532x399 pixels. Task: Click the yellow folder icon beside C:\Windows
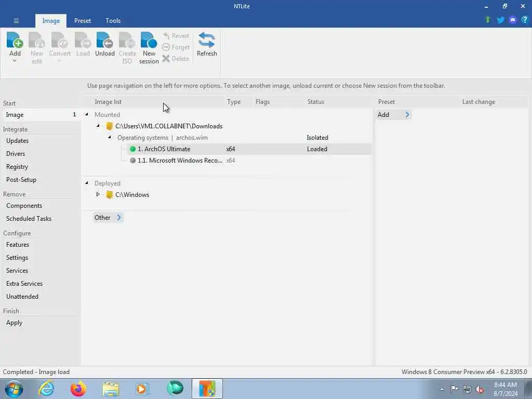pyautogui.click(x=109, y=195)
